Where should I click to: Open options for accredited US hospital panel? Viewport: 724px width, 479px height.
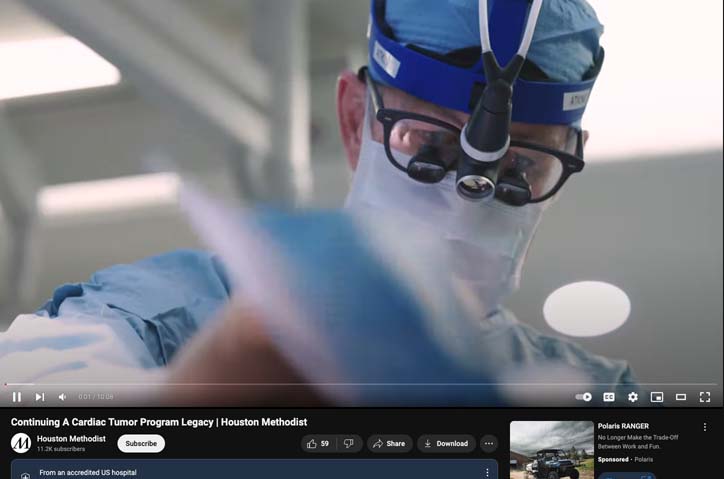pyautogui.click(x=487, y=472)
